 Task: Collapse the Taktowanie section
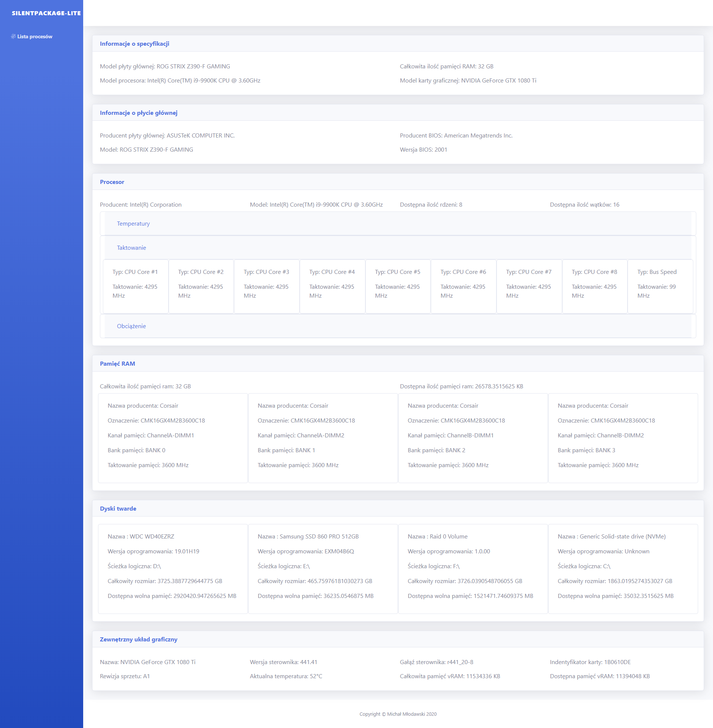coord(131,247)
